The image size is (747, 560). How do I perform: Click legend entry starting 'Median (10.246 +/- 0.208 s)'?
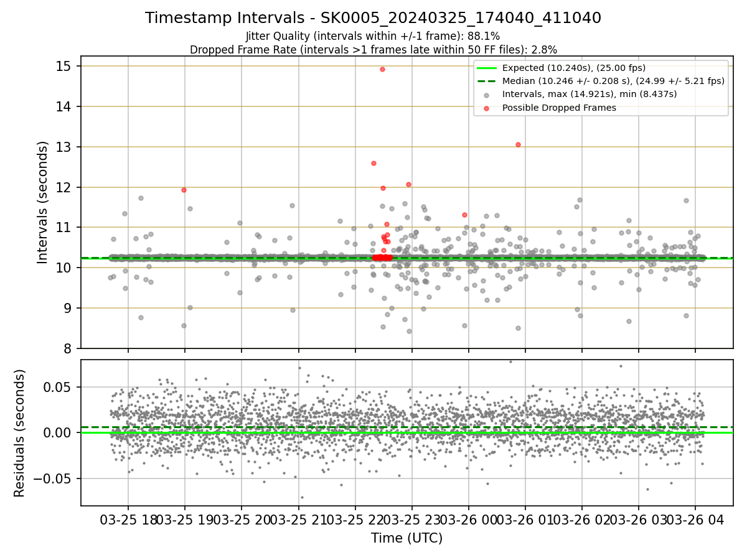tap(613, 81)
